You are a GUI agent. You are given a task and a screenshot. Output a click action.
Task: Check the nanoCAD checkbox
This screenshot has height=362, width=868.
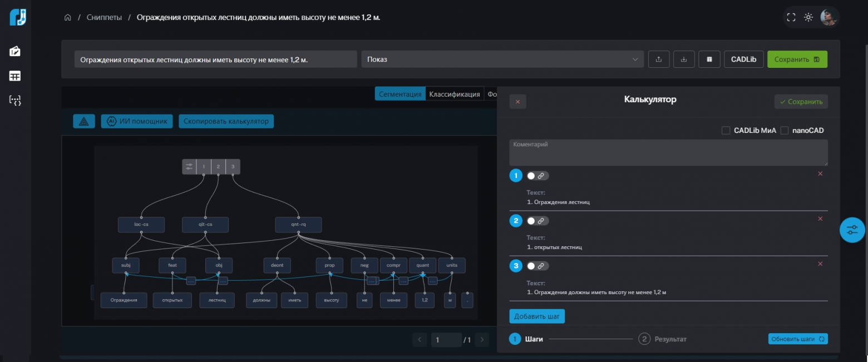pos(785,131)
